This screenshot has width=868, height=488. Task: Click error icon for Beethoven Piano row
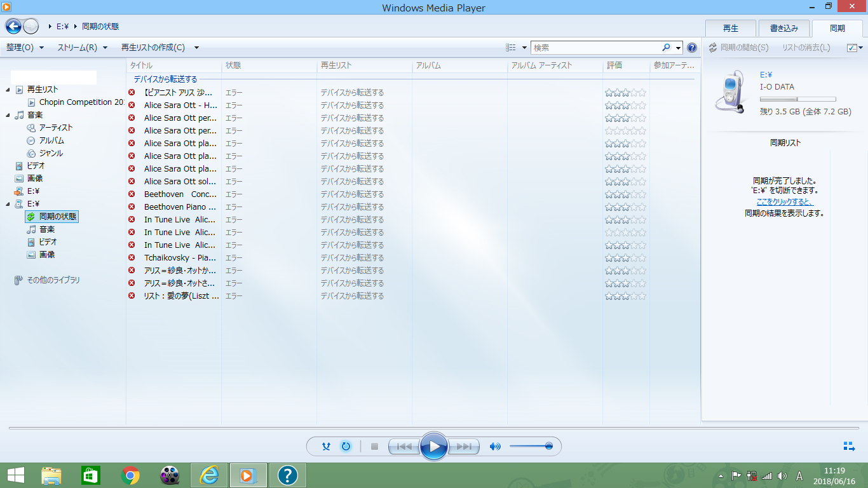pyautogui.click(x=132, y=207)
